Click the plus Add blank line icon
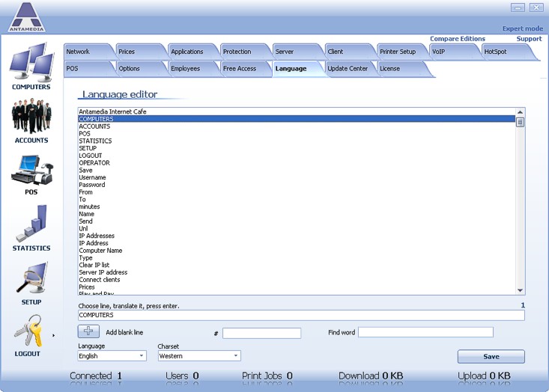This screenshot has height=392, width=549. tap(88, 331)
